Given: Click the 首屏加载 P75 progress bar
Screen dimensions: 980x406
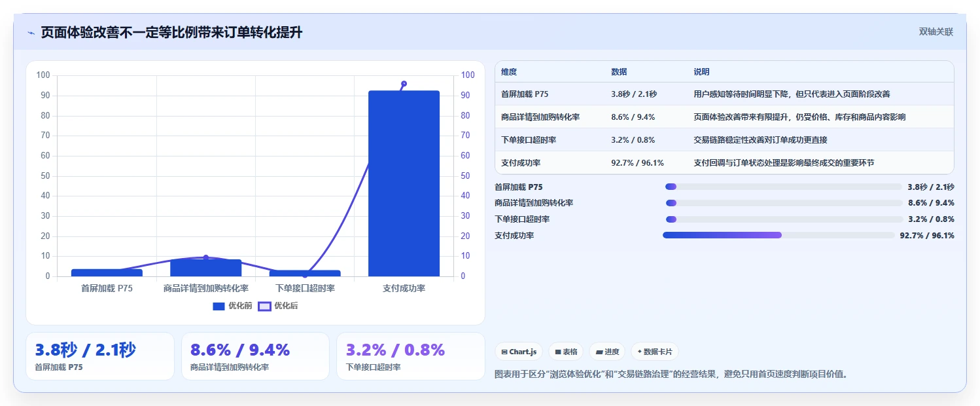Looking at the screenshot, I should point(784,187).
